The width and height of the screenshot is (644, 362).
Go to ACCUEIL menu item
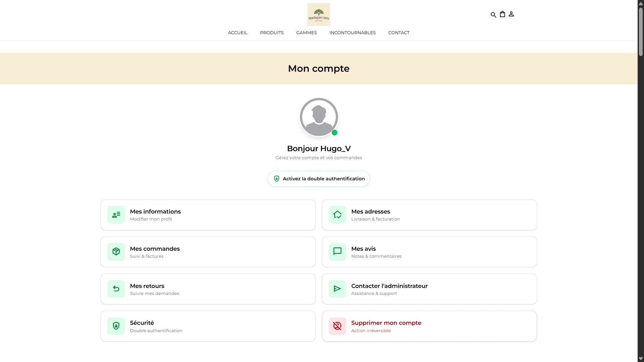click(x=238, y=33)
